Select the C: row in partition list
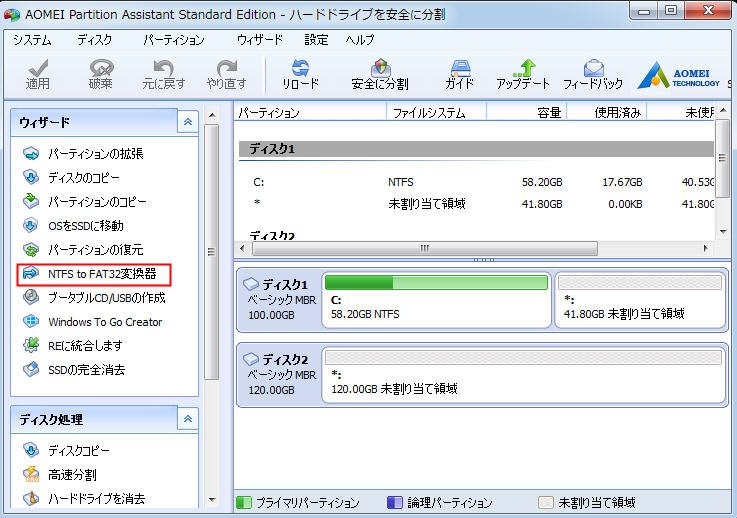This screenshot has width=737, height=518. [477, 182]
